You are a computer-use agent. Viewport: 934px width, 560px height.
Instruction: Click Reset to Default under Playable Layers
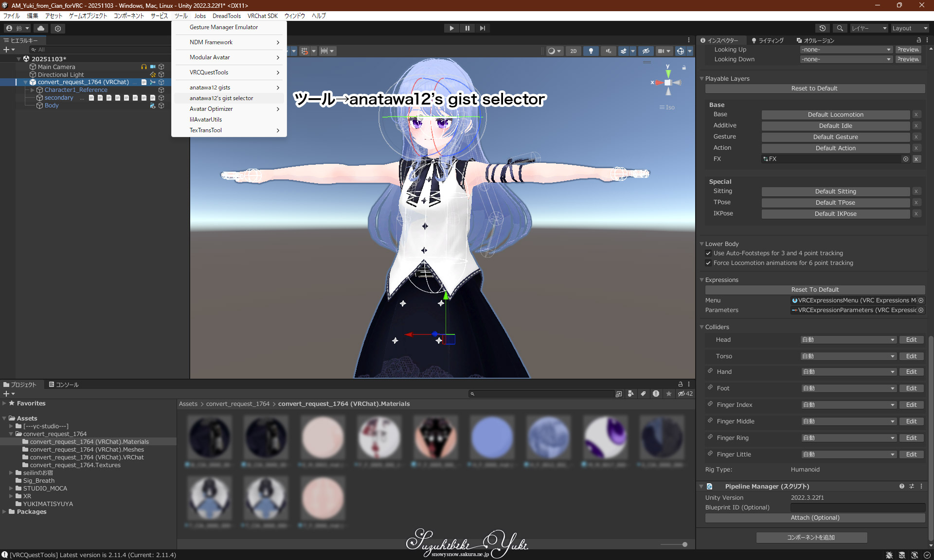click(814, 88)
